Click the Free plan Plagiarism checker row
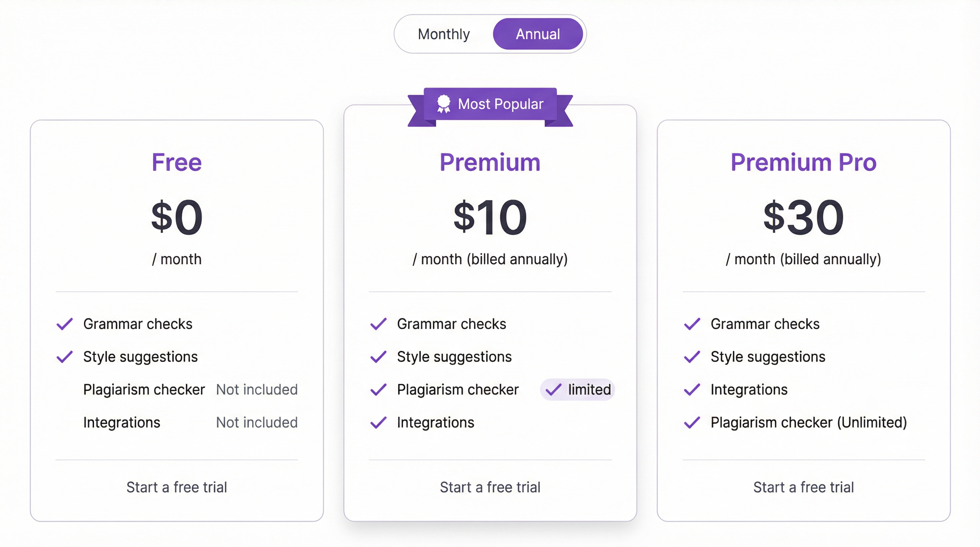This screenshot has height=547, width=980. click(144, 390)
